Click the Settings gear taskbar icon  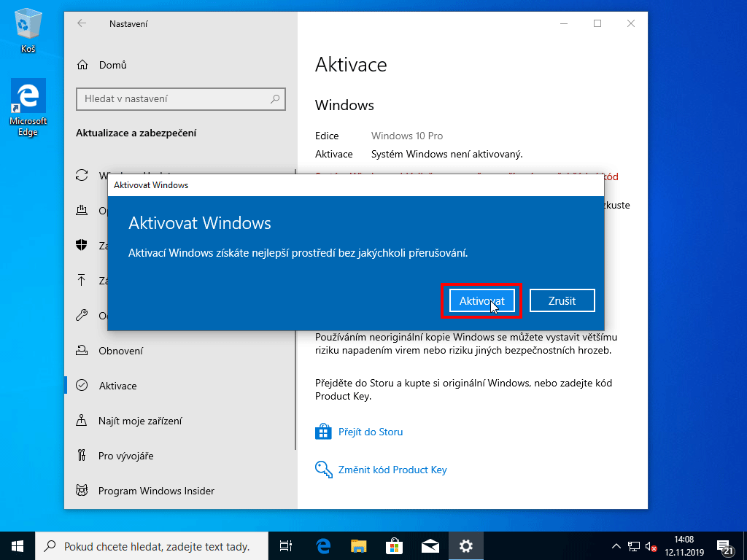click(x=466, y=545)
